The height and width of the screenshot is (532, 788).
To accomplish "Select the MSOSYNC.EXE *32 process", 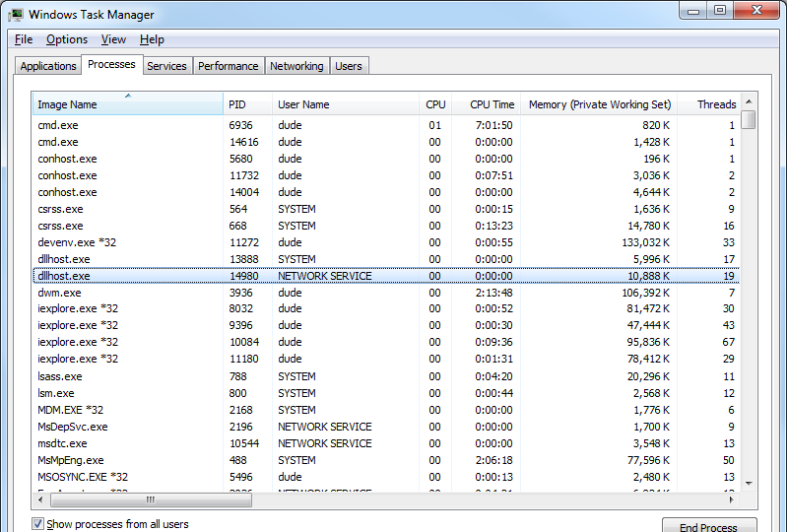I will click(x=386, y=477).
